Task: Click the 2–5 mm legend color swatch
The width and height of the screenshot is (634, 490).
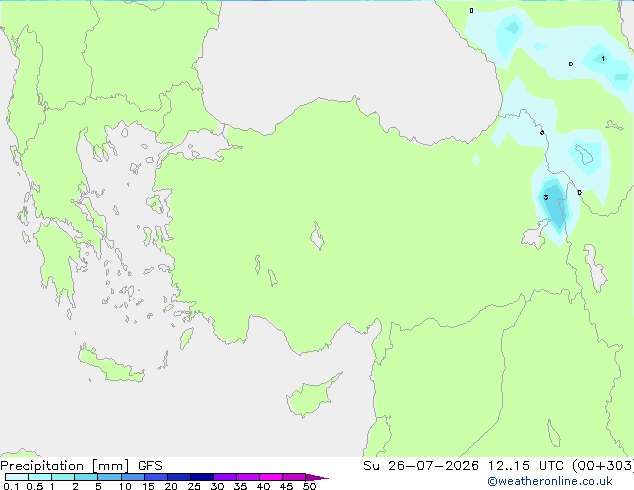Action: (86, 477)
